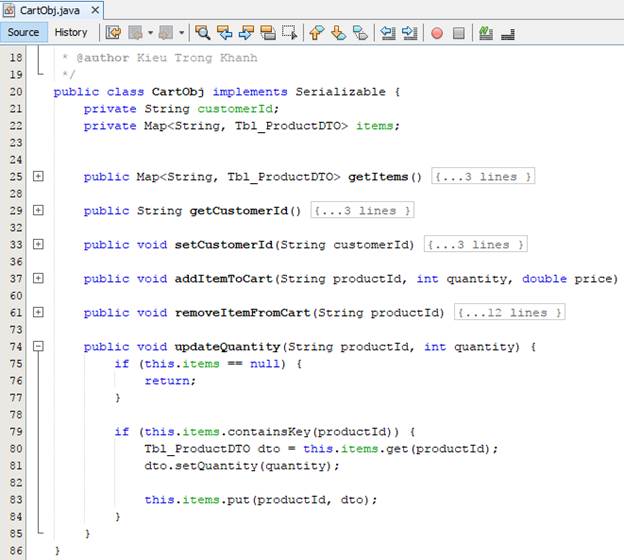Click line number 79 in the gutter

coord(16,431)
